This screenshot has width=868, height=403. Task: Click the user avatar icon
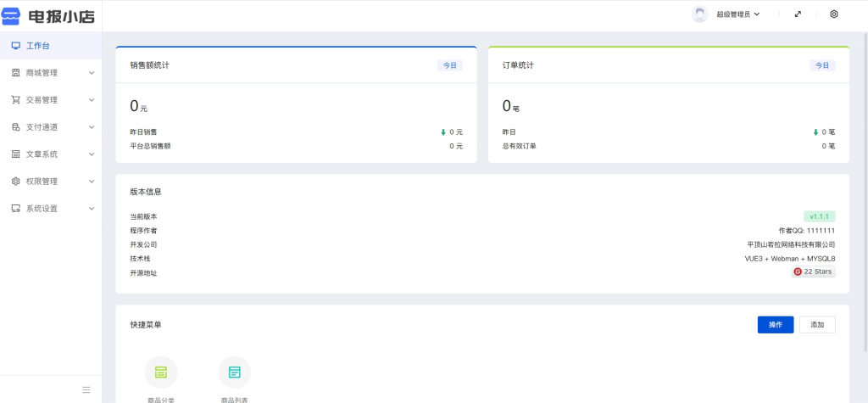pos(699,14)
